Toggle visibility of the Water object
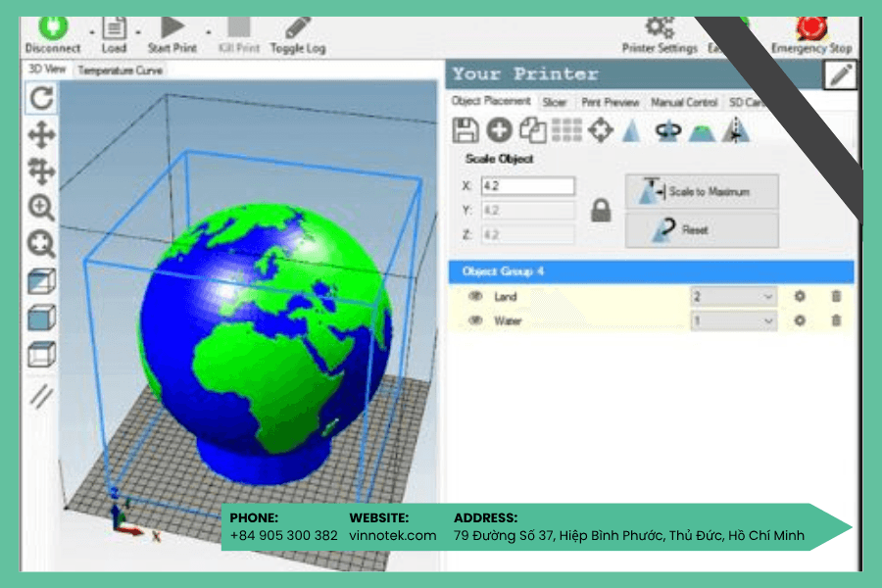This screenshot has height=588, width=882. click(475, 320)
